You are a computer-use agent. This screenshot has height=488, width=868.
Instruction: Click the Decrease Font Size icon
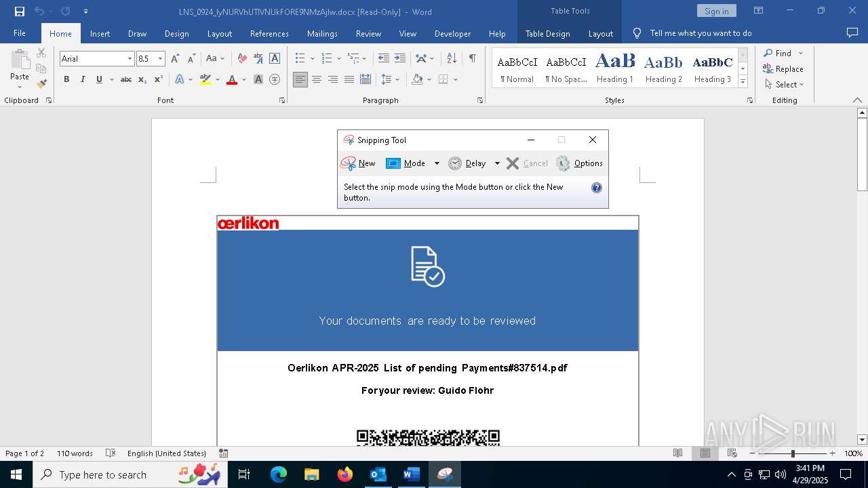[x=192, y=59]
